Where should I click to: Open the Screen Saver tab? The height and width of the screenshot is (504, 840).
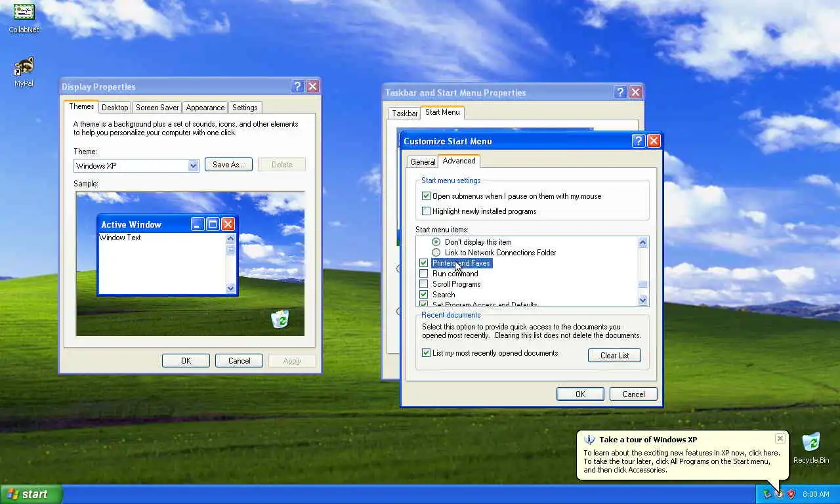[x=157, y=108]
